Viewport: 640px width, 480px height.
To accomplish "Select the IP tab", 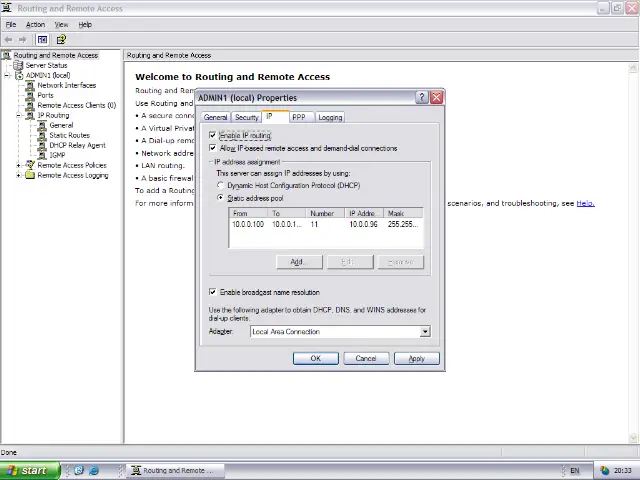I will (x=275, y=116).
